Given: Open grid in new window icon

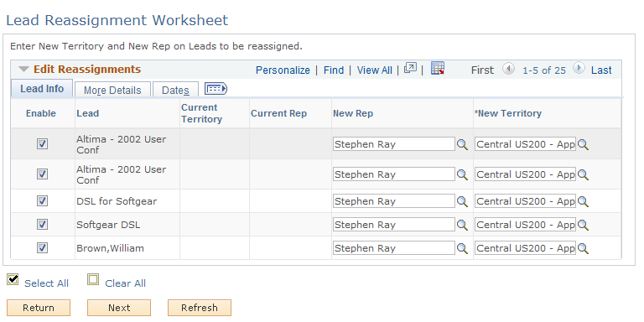Looking at the screenshot, I should click(x=410, y=68).
